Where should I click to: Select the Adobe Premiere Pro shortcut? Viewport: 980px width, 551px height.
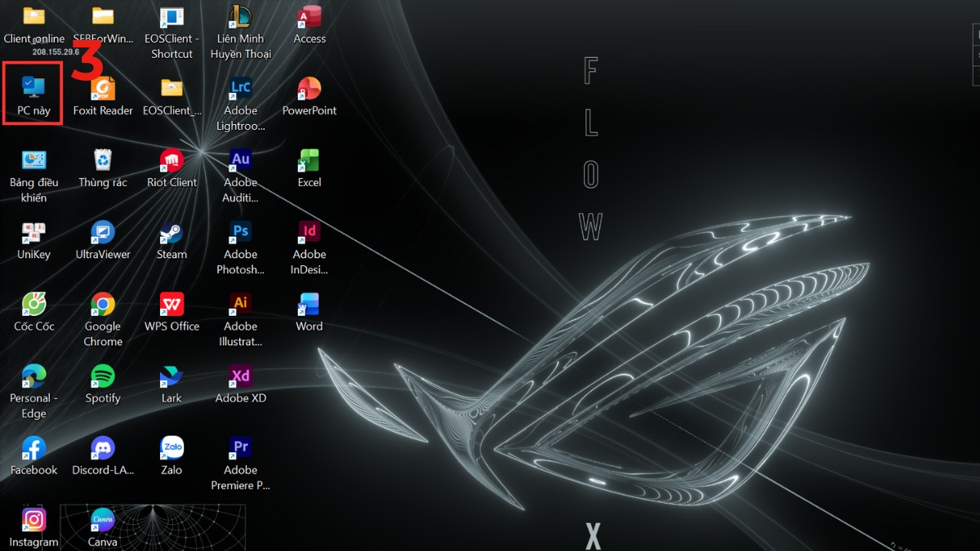[x=240, y=447]
